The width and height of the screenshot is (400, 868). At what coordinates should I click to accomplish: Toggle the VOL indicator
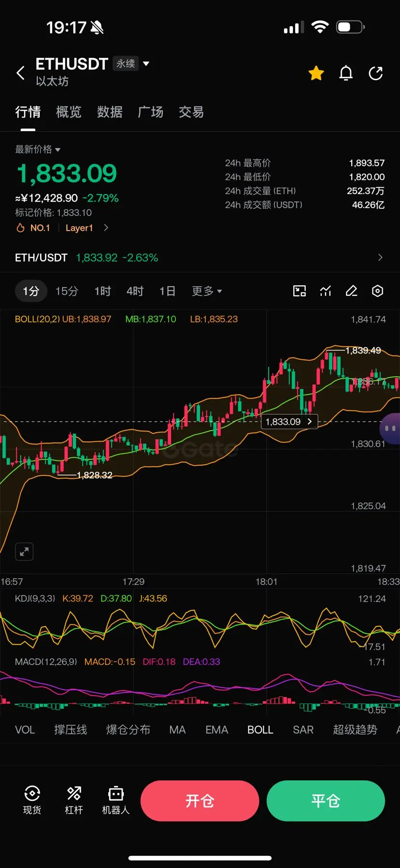click(x=25, y=730)
